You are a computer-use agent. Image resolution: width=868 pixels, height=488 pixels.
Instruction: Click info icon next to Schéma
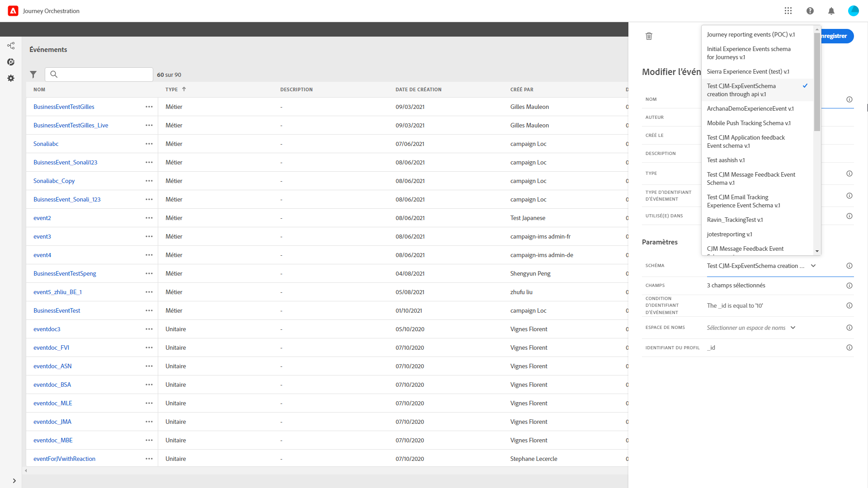(849, 266)
